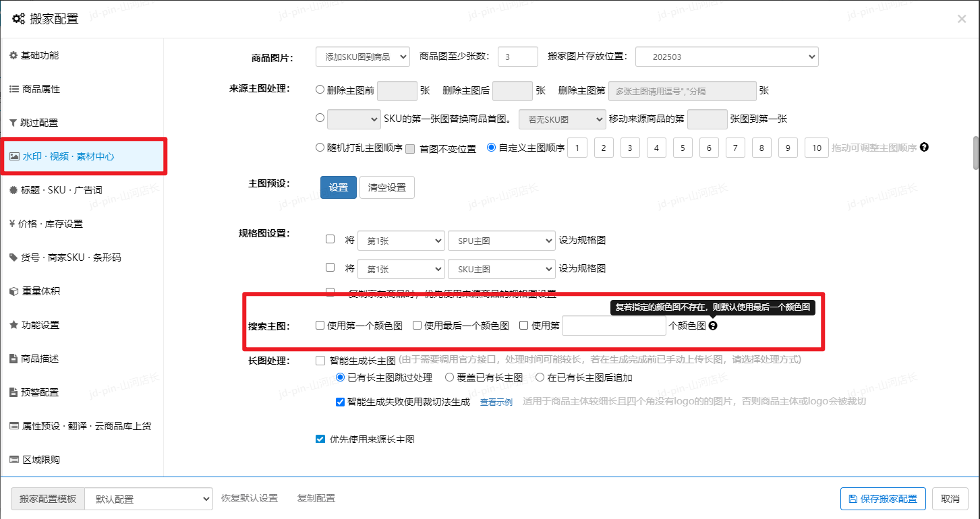This screenshot has height=519, width=980.
Task: Click the list icon beside 商品属性
Action: (x=13, y=89)
